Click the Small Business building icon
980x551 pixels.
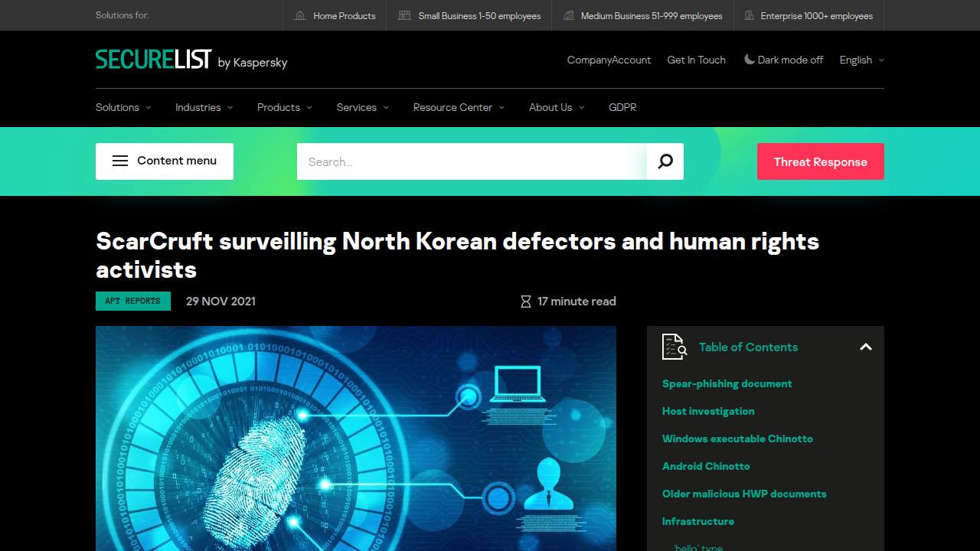(x=404, y=15)
